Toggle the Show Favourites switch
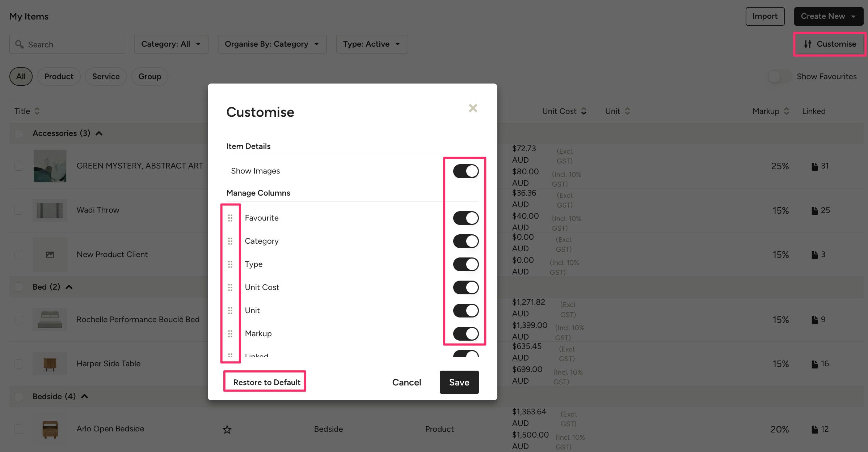Image resolution: width=868 pixels, height=452 pixels. (x=779, y=77)
